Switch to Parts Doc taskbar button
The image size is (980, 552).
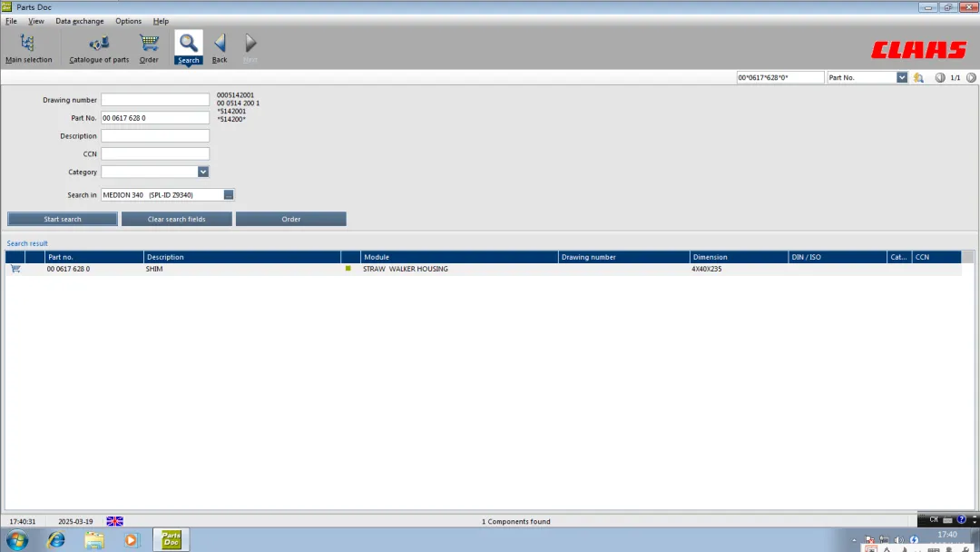tap(171, 539)
